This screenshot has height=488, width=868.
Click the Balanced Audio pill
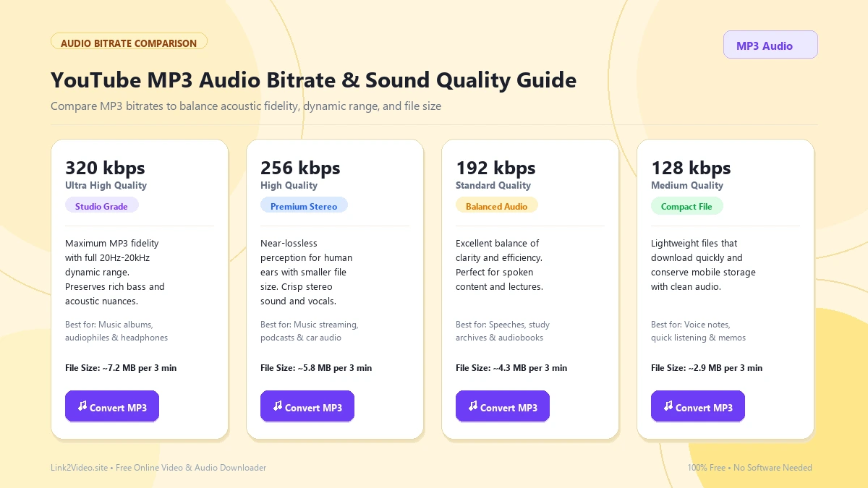pyautogui.click(x=496, y=206)
